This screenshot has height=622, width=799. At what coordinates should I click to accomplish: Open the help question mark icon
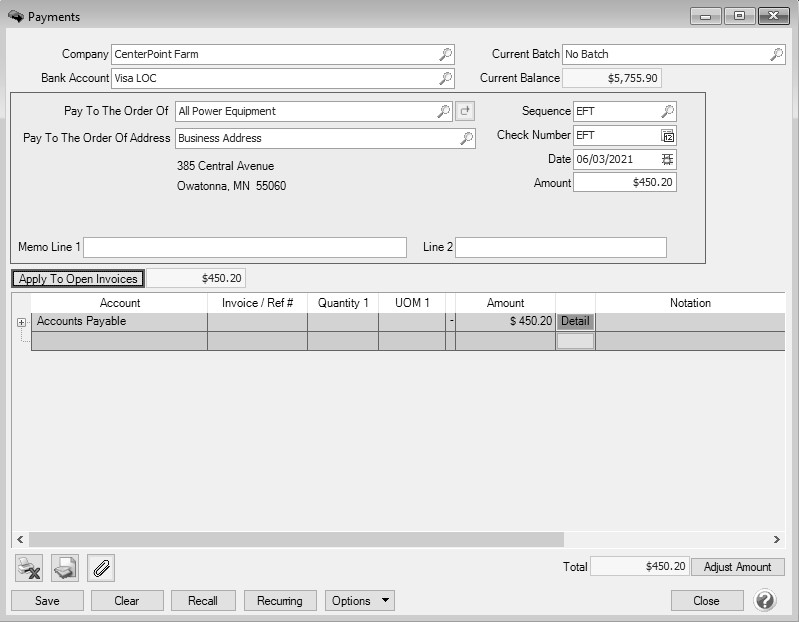765,601
